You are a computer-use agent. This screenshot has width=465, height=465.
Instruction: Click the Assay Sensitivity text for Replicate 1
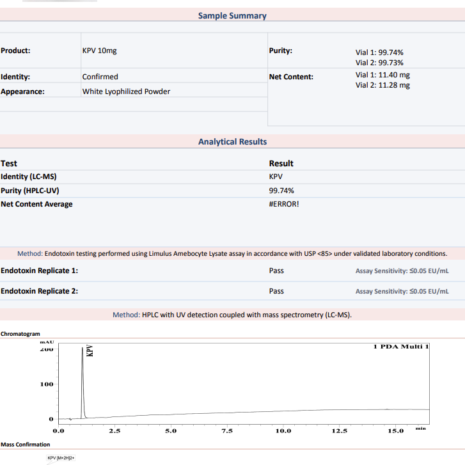[402, 271]
